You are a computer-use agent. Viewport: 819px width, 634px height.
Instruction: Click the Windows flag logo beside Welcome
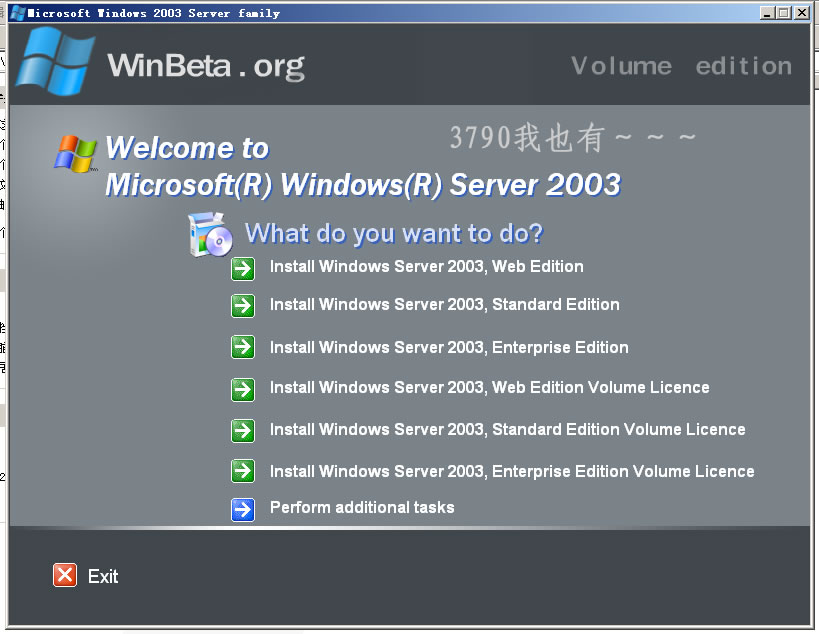pos(76,154)
